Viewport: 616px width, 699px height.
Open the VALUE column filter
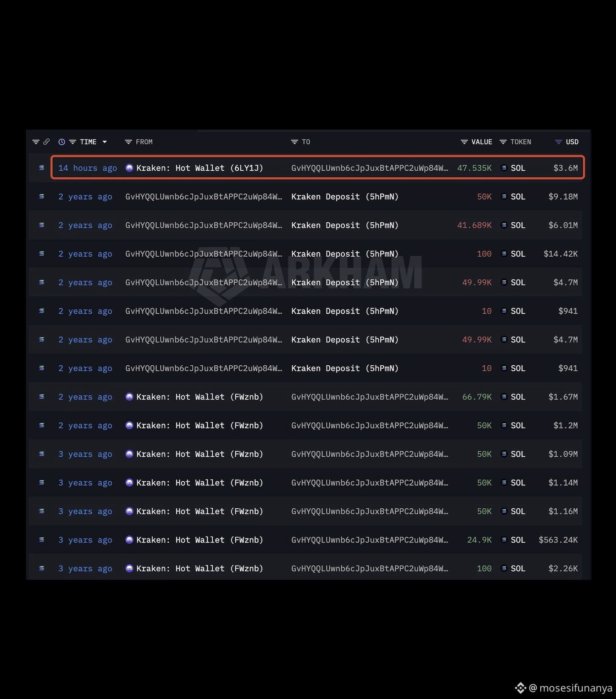464,142
